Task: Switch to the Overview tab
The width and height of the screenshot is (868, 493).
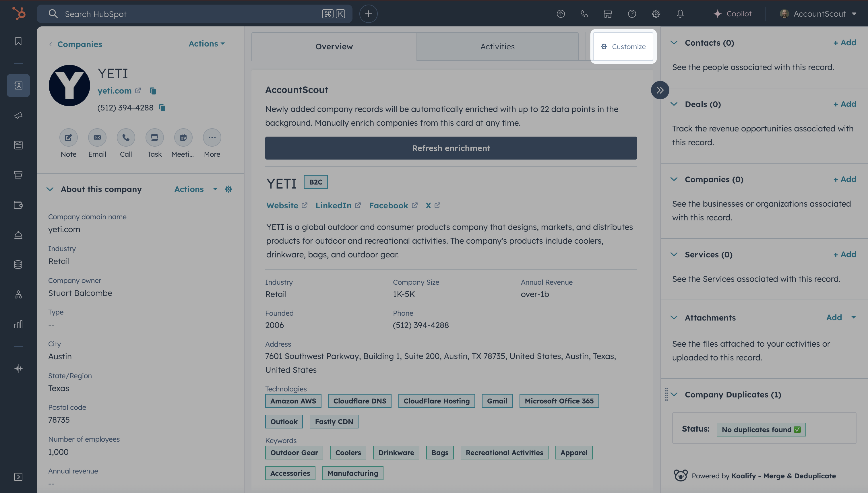Action: click(334, 47)
